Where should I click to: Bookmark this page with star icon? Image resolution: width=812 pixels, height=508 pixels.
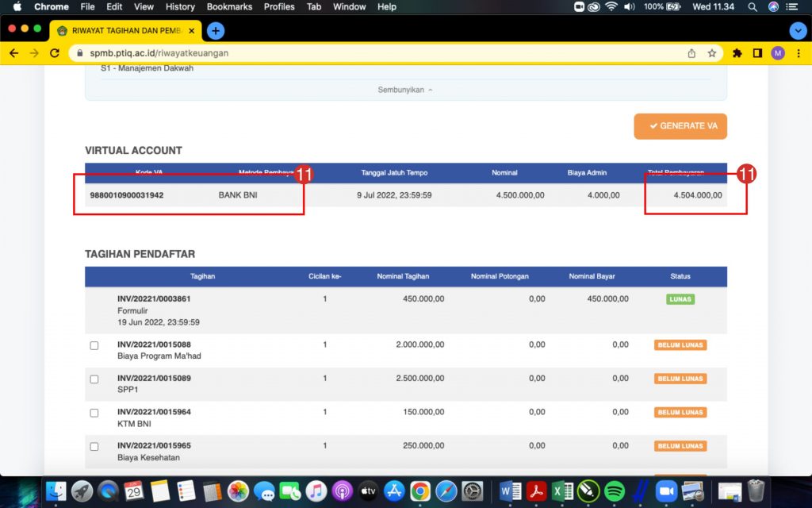pos(712,53)
